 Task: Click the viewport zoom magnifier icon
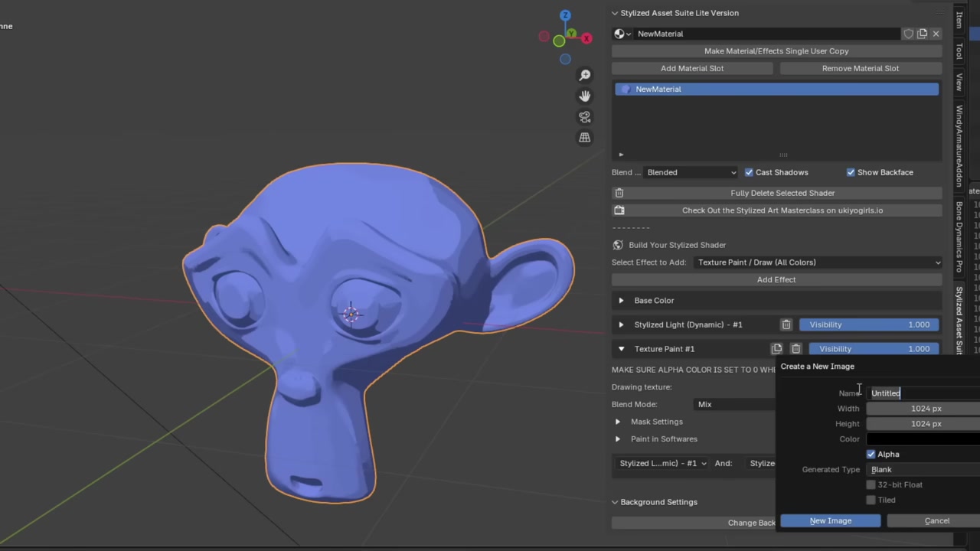(x=585, y=75)
